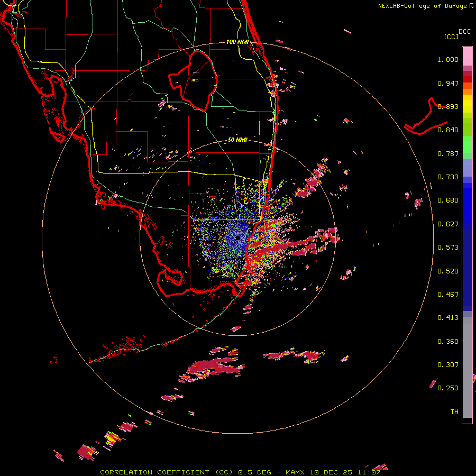Click the CORRELATION COEFFICIENT caption text
The image size is (476, 476).
(x=154, y=472)
